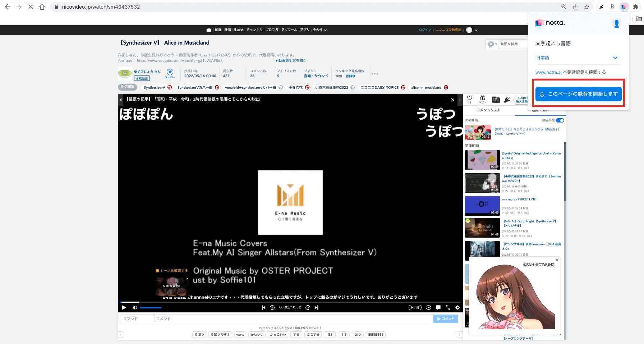
Task: Open the SynthesizerV tag
Action: coord(154,87)
